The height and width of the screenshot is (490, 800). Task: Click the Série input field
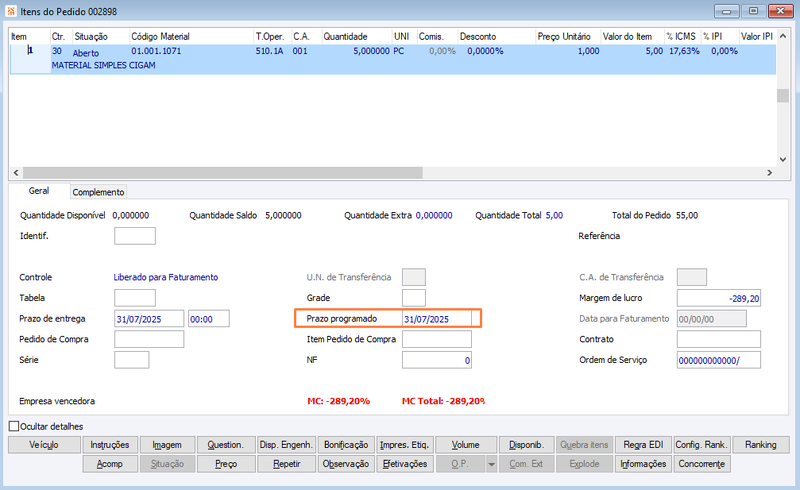tap(132, 360)
